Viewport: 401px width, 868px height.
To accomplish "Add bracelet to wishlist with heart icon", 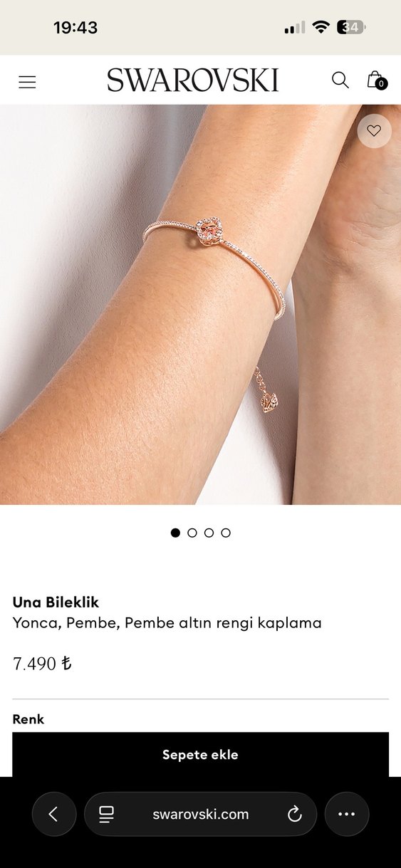I will [374, 131].
